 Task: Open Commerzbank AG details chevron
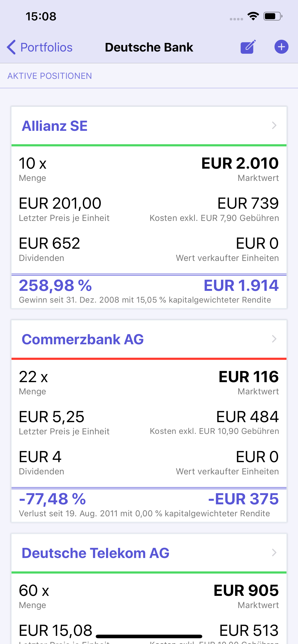[274, 339]
